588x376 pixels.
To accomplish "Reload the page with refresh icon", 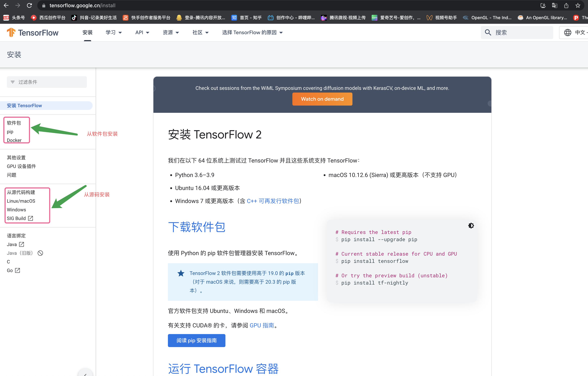I will (x=29, y=5).
